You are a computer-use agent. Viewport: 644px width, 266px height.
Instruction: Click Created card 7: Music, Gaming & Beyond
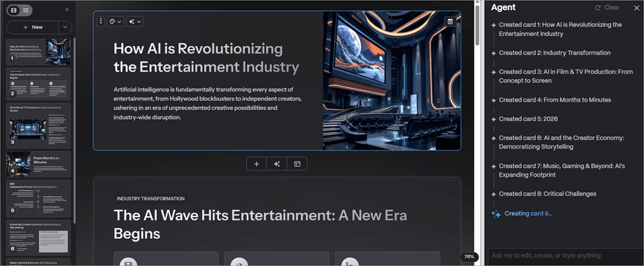561,171
